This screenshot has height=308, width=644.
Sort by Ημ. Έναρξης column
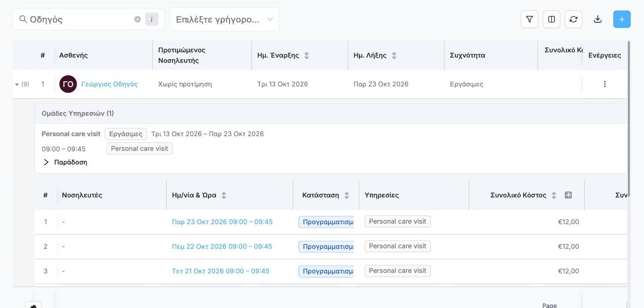(307, 56)
